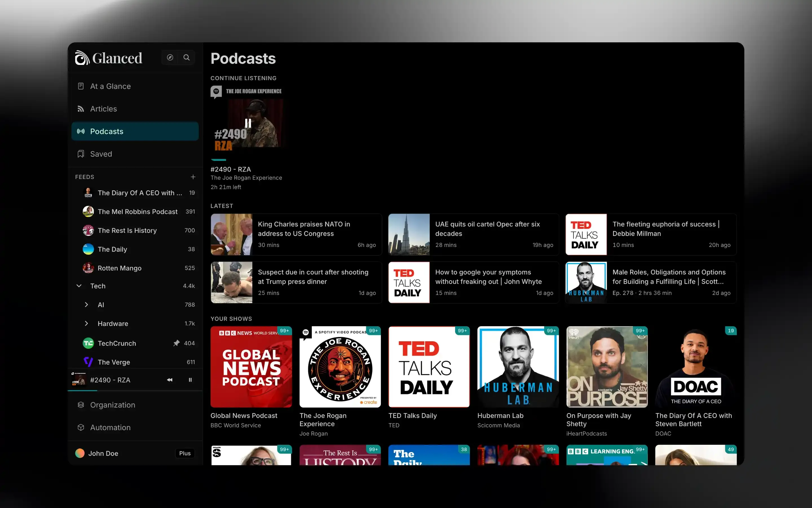Click the Rotten Mango feed avatar
Screen dimensions: 812x508
tap(88, 268)
